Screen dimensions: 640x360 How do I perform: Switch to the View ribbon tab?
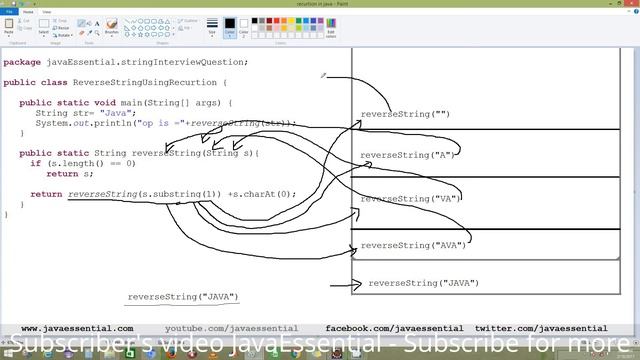tap(47, 12)
